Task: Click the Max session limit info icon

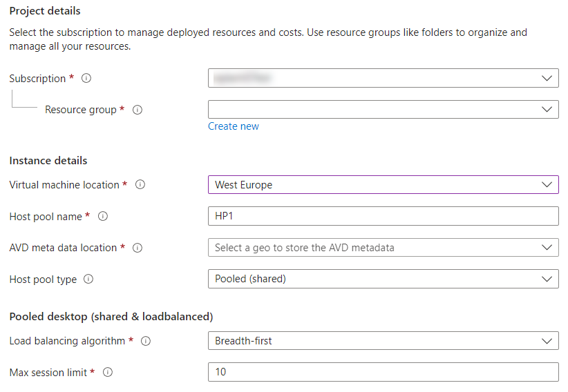Action: click(x=108, y=373)
